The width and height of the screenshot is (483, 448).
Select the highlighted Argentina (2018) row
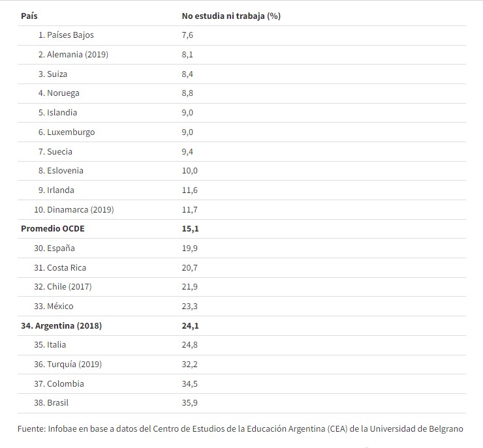(241, 325)
